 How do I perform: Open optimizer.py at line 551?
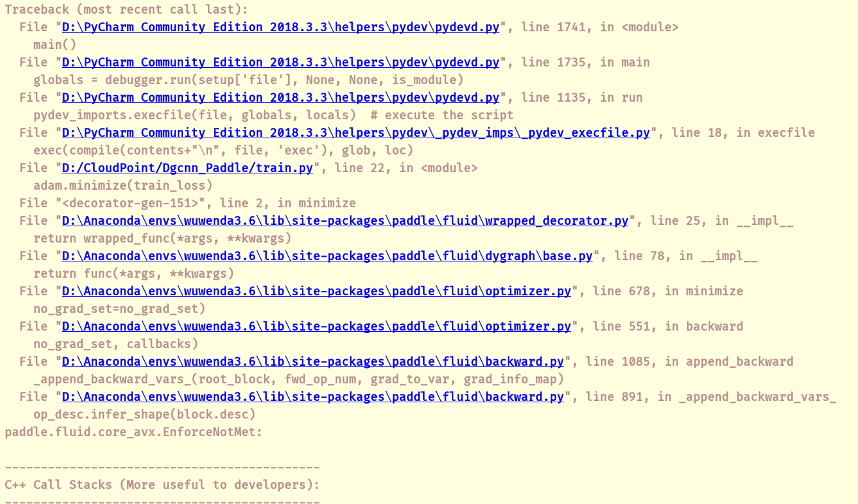(x=314, y=326)
